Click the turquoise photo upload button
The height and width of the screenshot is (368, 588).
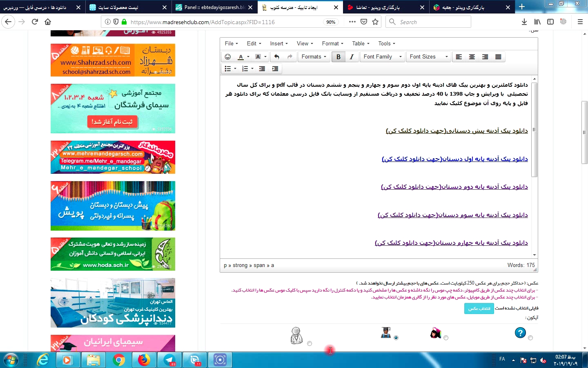pos(479,309)
